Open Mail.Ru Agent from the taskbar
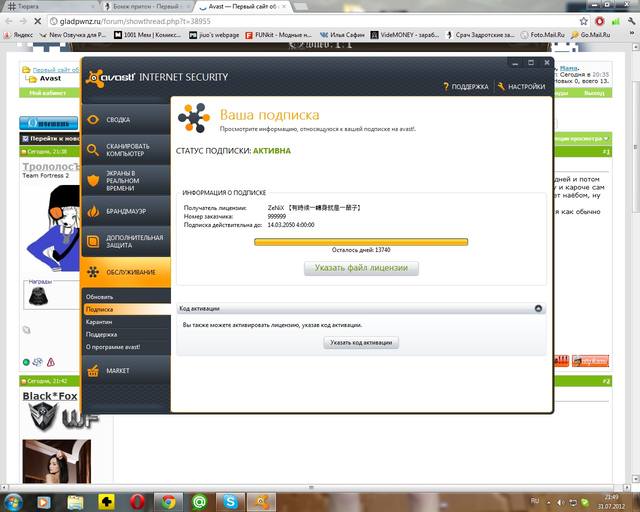 coord(200,502)
